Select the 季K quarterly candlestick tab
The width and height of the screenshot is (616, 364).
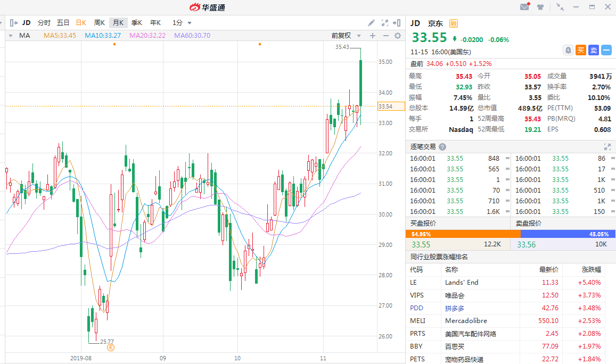pyautogui.click(x=137, y=23)
